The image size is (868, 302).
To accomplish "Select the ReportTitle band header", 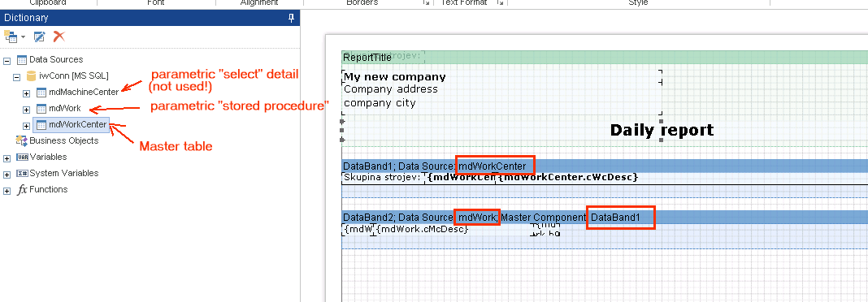I will (x=605, y=58).
